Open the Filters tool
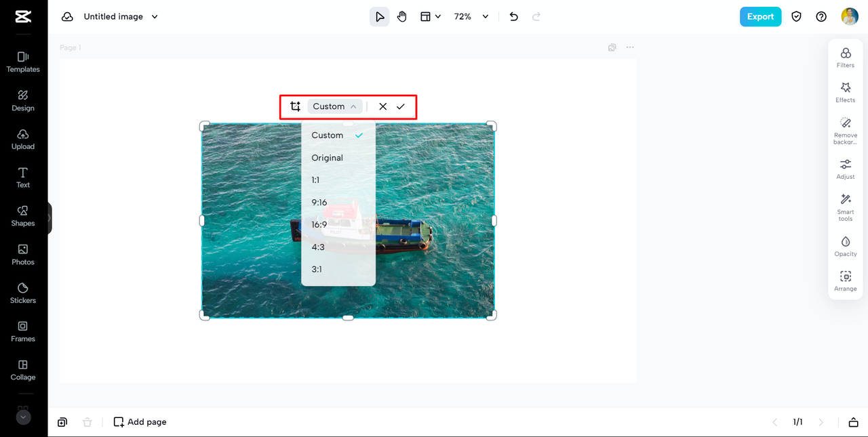868x437 pixels. [846, 58]
